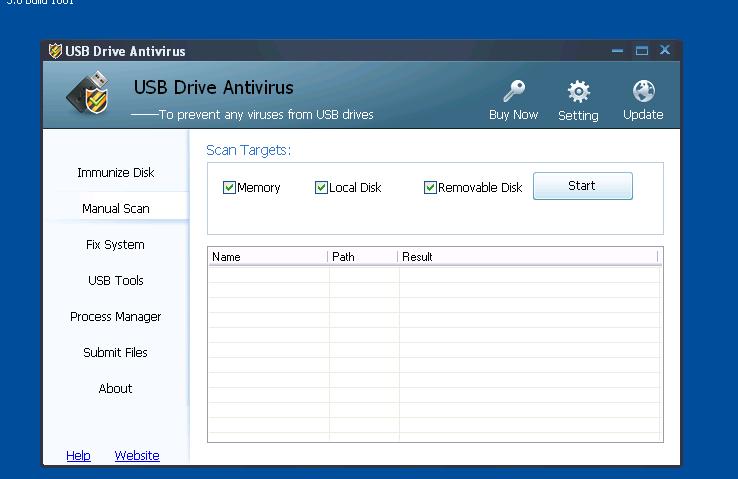Click the Result column header
The width and height of the screenshot is (738, 479).
[528, 257]
